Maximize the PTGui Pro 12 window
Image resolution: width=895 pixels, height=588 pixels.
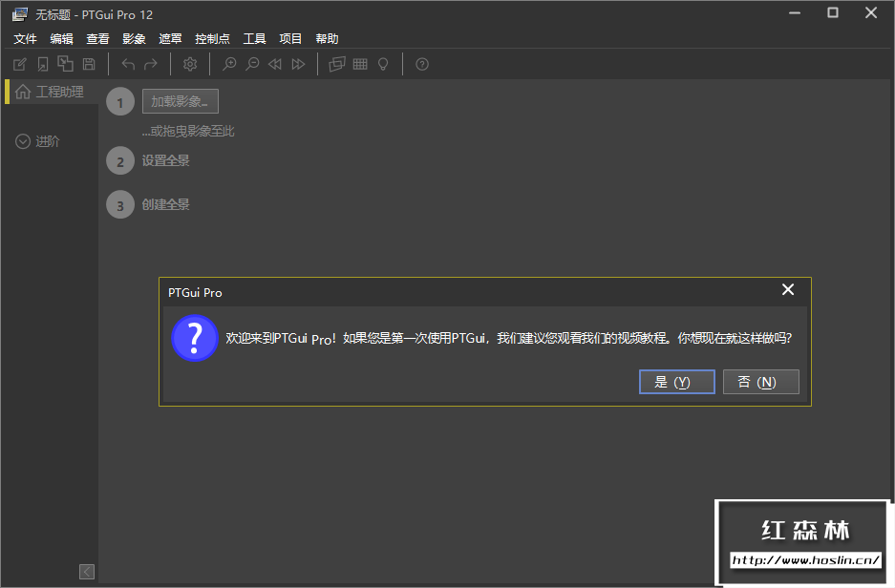click(833, 12)
